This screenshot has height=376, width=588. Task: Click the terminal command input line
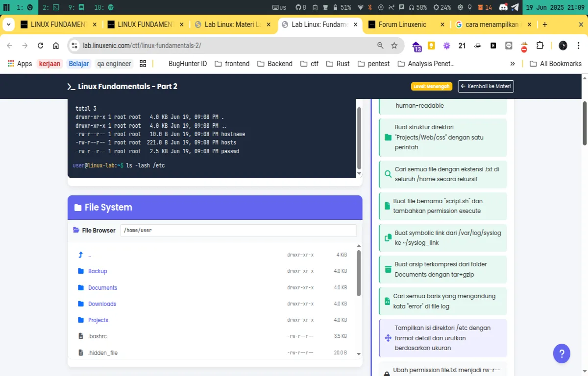point(211,165)
